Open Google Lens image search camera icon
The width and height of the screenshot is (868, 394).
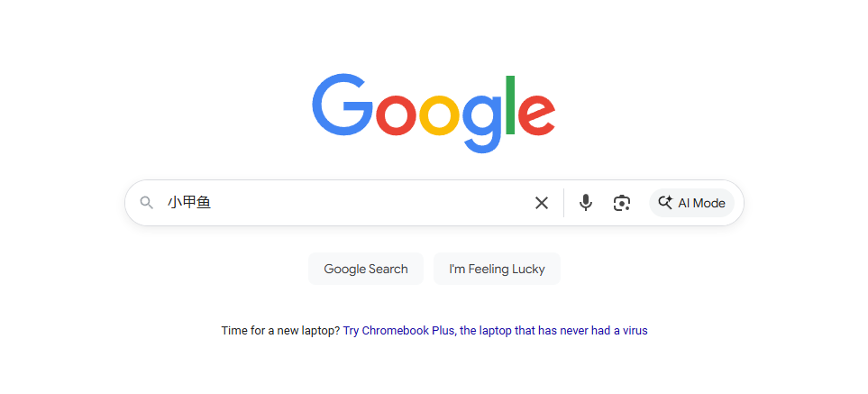pyautogui.click(x=622, y=203)
